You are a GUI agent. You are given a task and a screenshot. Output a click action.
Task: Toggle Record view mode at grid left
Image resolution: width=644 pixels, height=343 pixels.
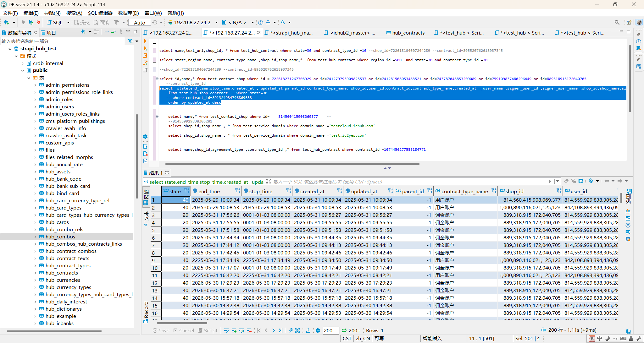(x=146, y=312)
